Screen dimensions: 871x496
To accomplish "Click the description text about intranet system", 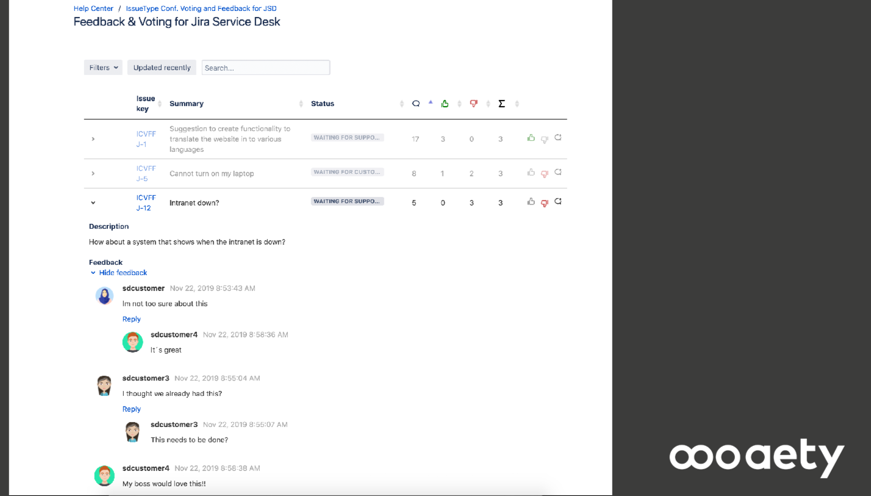I will coord(187,242).
